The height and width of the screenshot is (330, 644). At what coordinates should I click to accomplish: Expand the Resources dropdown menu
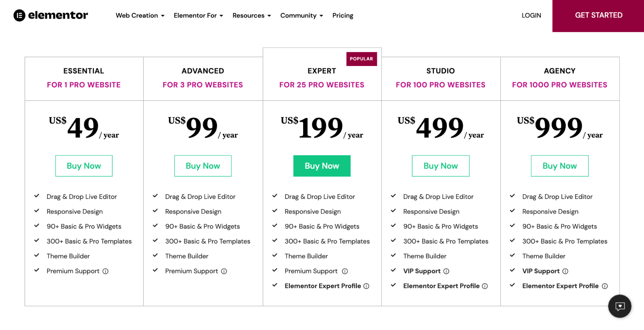pyautogui.click(x=252, y=15)
